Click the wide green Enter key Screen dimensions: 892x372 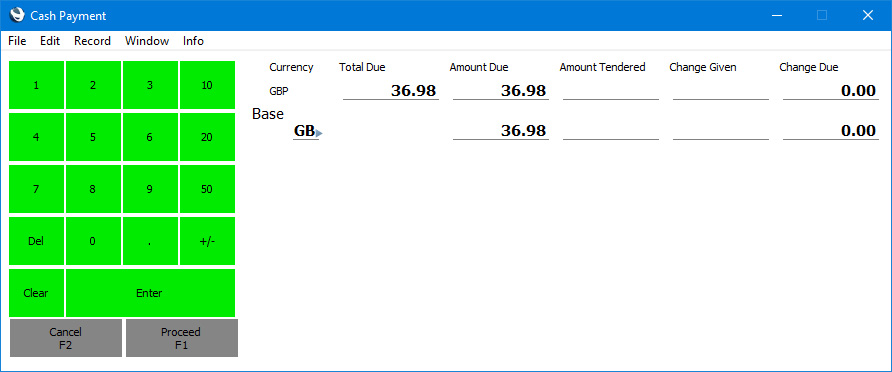pyautogui.click(x=150, y=293)
